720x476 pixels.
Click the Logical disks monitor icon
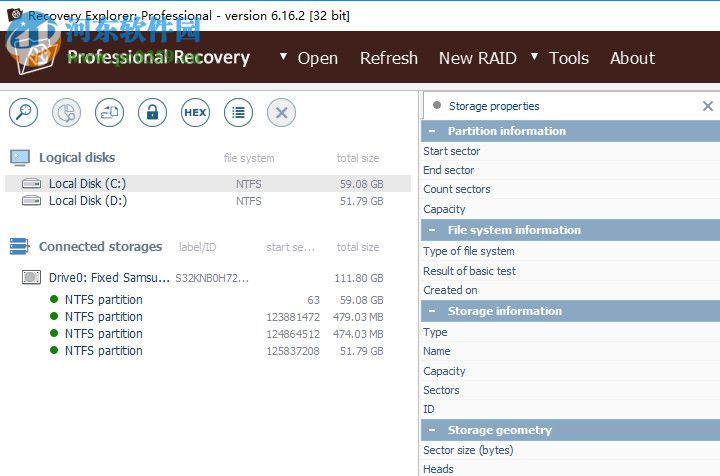pyautogui.click(x=20, y=157)
